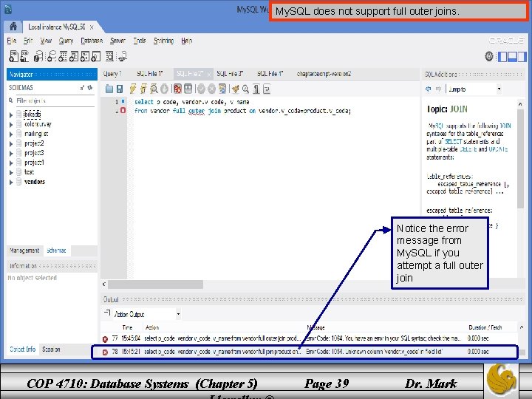Run EXPLAIN on the current statement
This screenshot has height=399, width=532.
click(x=154, y=89)
